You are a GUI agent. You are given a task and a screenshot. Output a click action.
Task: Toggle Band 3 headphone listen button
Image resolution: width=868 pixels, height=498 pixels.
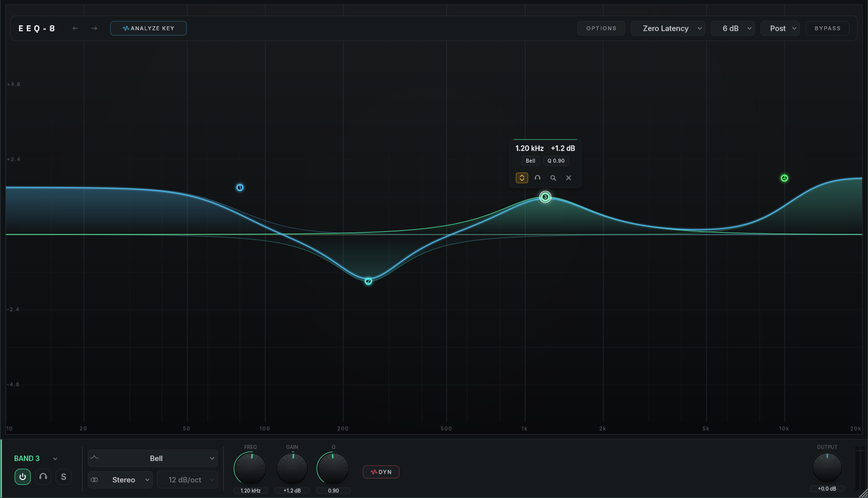43,477
